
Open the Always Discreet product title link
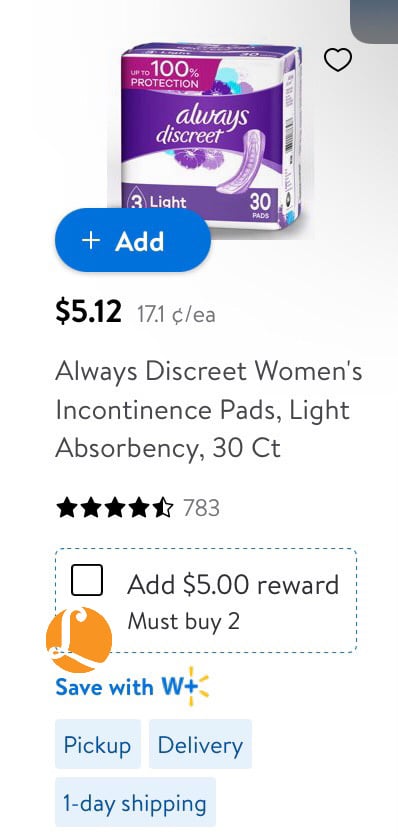tap(209, 410)
